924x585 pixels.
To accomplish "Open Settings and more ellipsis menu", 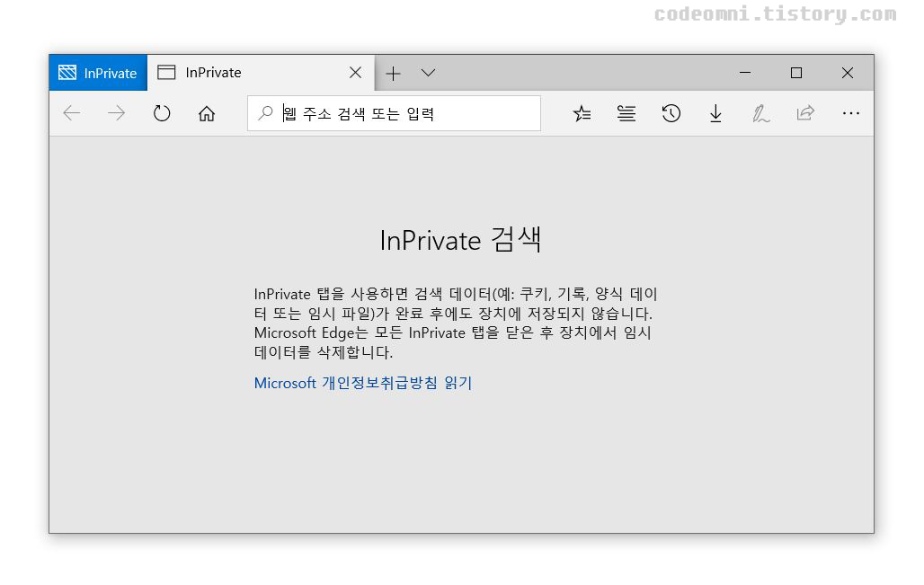I will 851,113.
